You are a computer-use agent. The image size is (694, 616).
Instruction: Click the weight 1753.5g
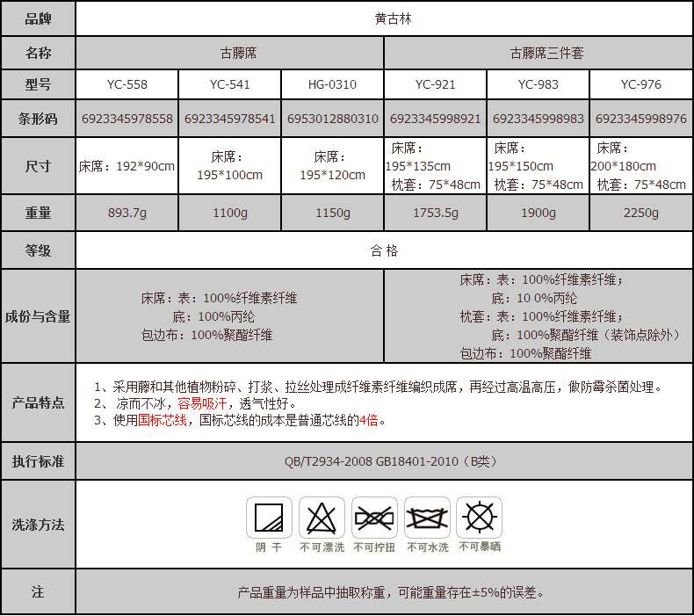click(x=436, y=213)
